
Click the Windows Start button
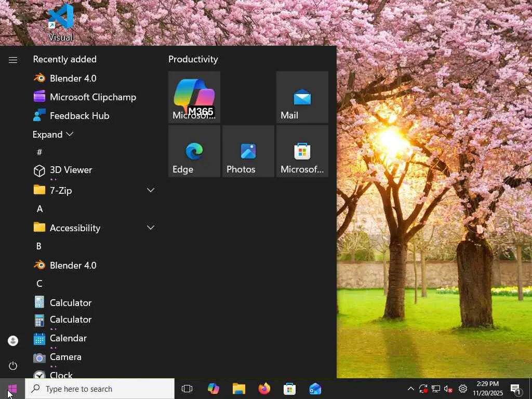12,389
